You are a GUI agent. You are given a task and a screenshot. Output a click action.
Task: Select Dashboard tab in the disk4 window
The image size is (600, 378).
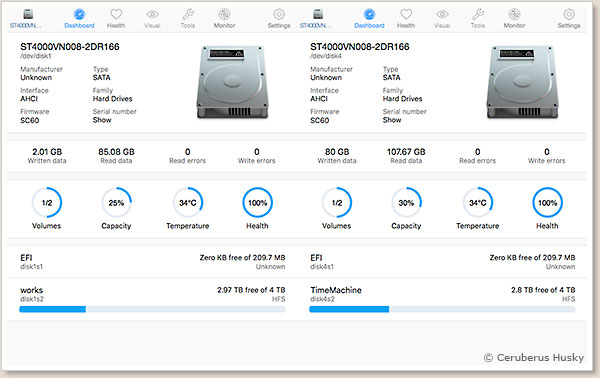(x=369, y=19)
